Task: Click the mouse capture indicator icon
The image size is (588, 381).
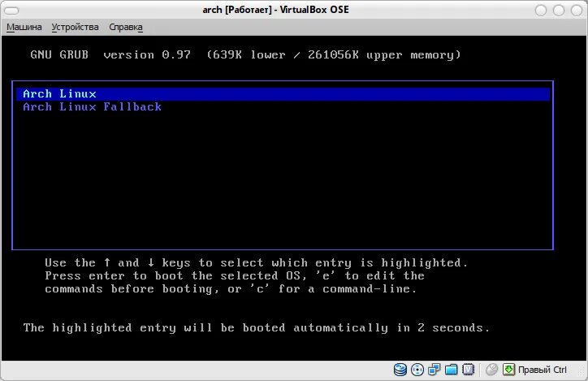Action: pyautogui.click(x=491, y=370)
